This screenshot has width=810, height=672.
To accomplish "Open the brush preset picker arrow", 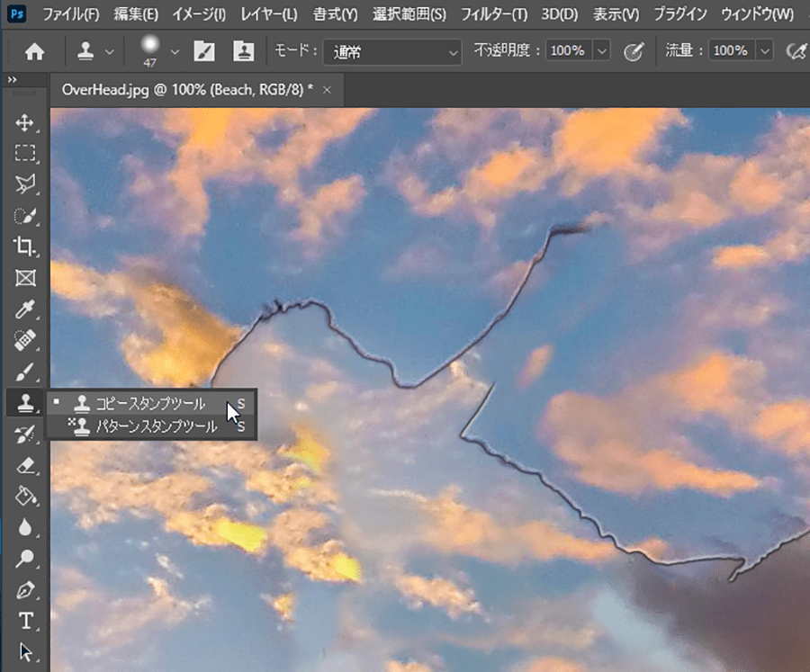I will [175, 52].
